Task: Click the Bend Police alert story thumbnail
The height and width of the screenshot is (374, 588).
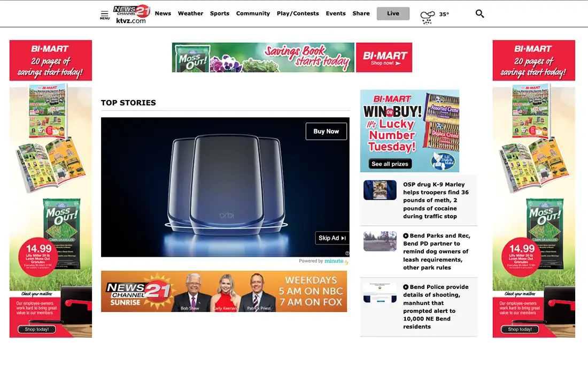Action: [380, 293]
